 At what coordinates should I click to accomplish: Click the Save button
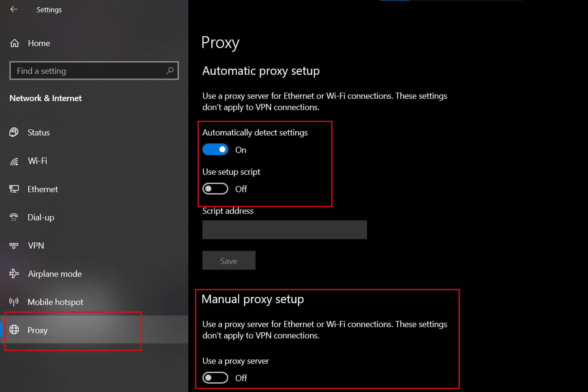pyautogui.click(x=229, y=261)
